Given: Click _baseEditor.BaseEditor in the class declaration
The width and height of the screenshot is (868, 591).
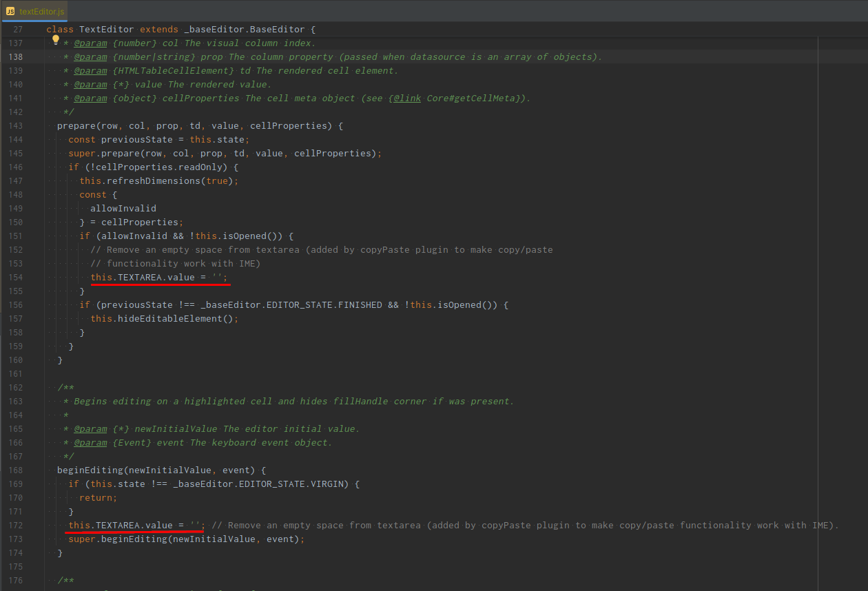Looking at the screenshot, I should (x=245, y=29).
